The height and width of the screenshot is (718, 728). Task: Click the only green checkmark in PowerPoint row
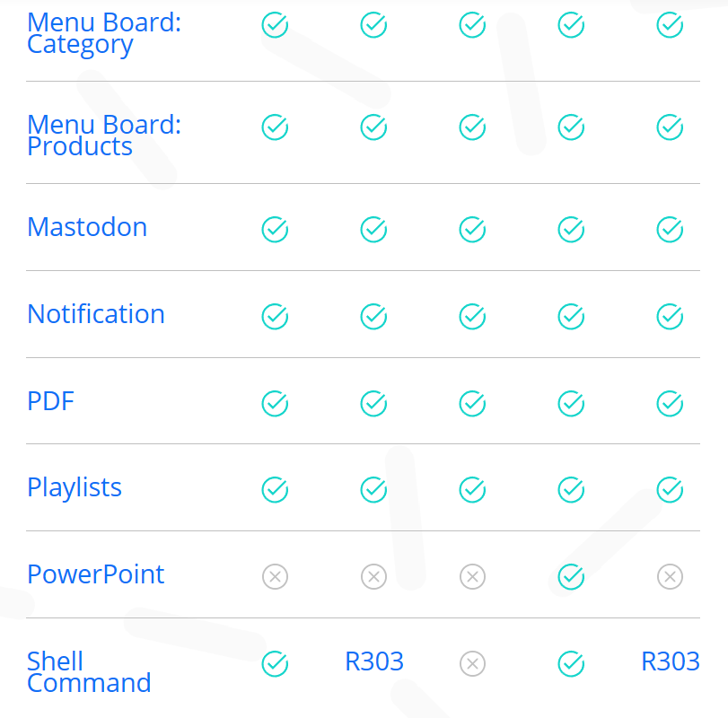click(571, 576)
